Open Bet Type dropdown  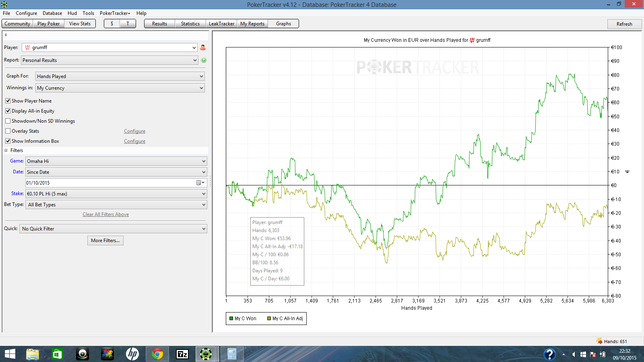(116, 204)
